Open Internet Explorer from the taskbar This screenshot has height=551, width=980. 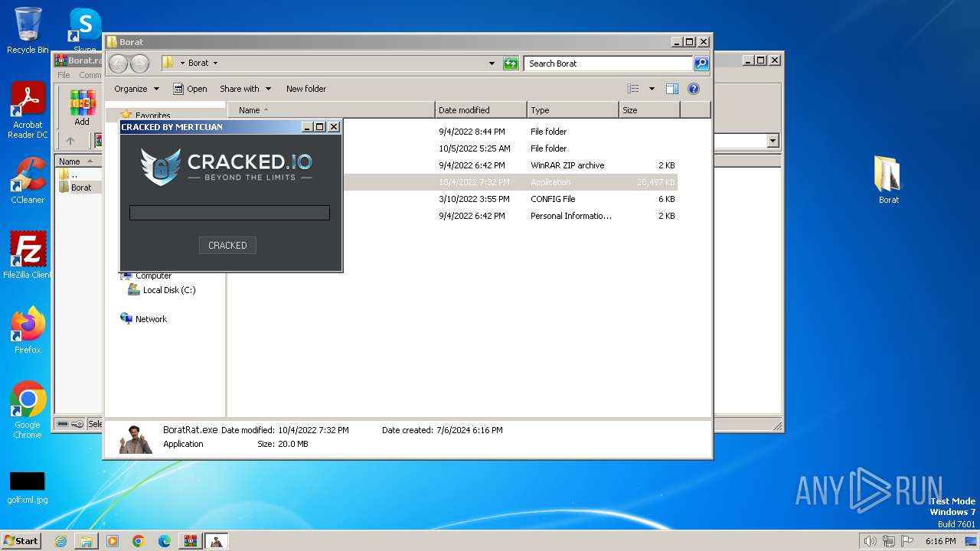(60, 541)
